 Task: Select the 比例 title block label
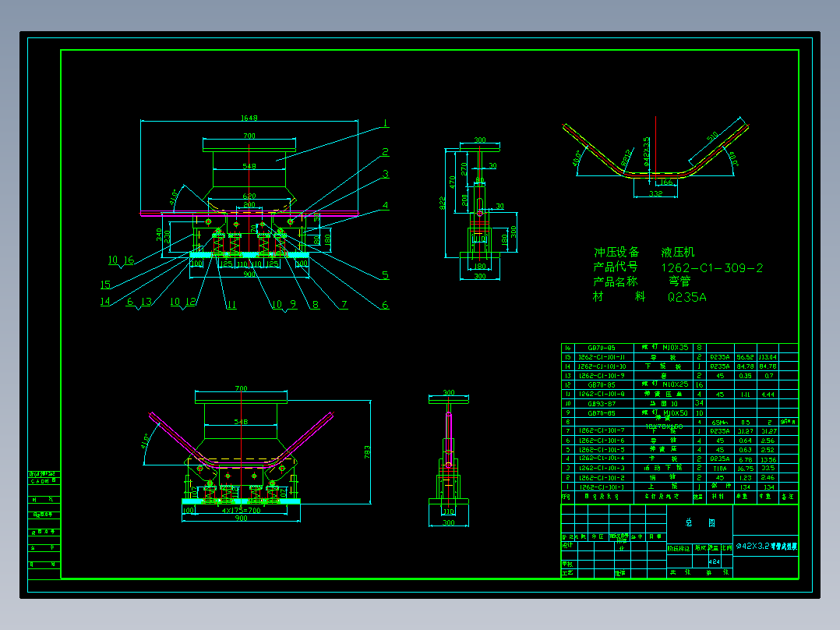tap(726, 548)
